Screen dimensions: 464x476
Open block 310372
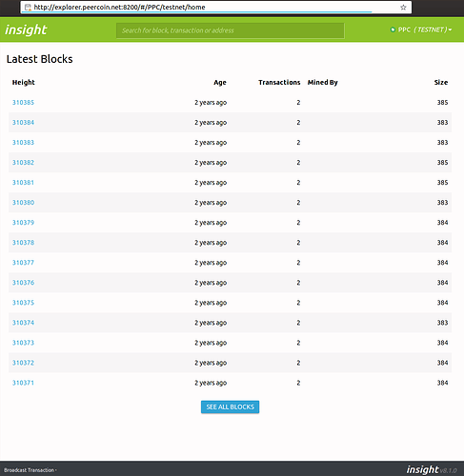(x=23, y=363)
